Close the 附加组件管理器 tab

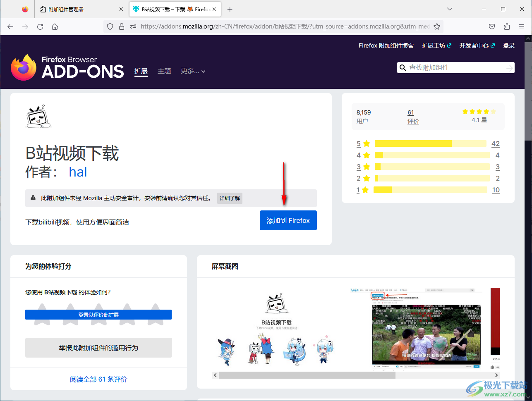point(121,9)
